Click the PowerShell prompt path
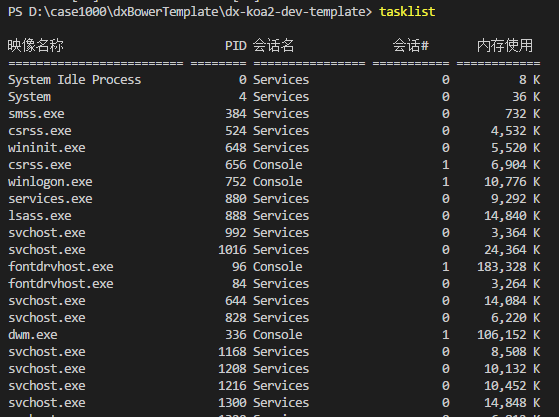 [x=190, y=11]
